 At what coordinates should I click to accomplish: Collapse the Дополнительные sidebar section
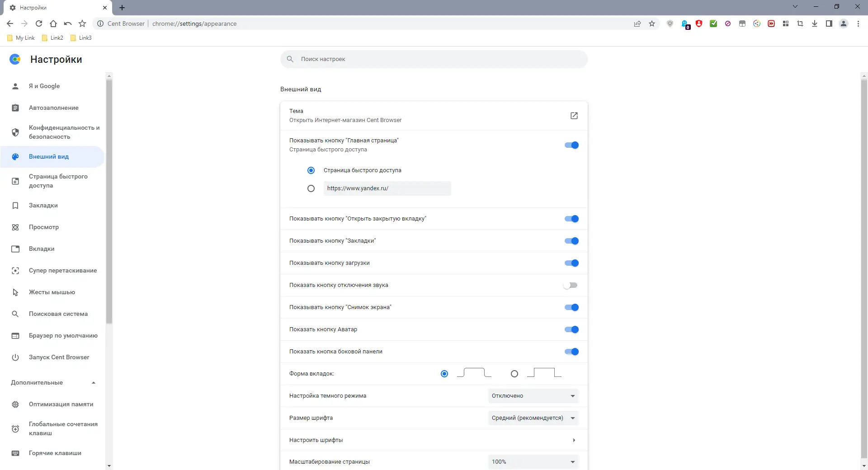tap(94, 383)
